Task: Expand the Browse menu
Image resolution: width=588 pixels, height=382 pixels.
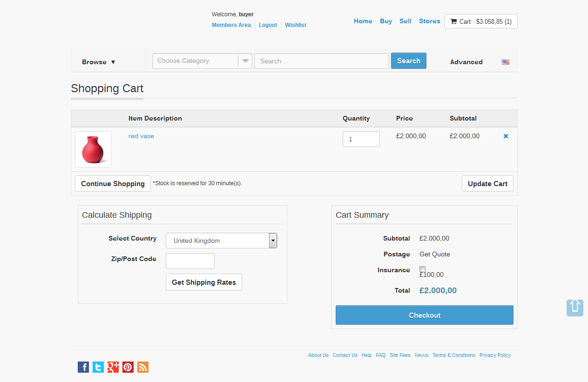Action: [x=99, y=62]
